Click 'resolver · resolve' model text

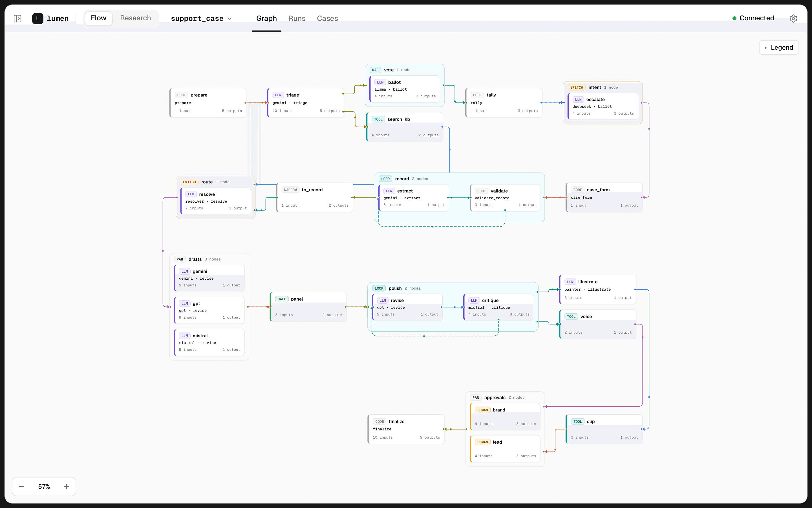(x=206, y=201)
